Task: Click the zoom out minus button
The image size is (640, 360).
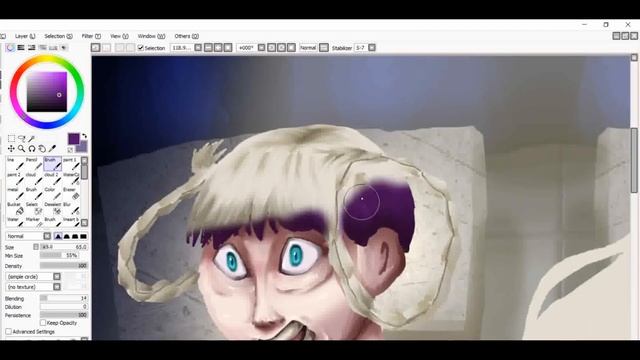Action: pyautogui.click(x=208, y=48)
